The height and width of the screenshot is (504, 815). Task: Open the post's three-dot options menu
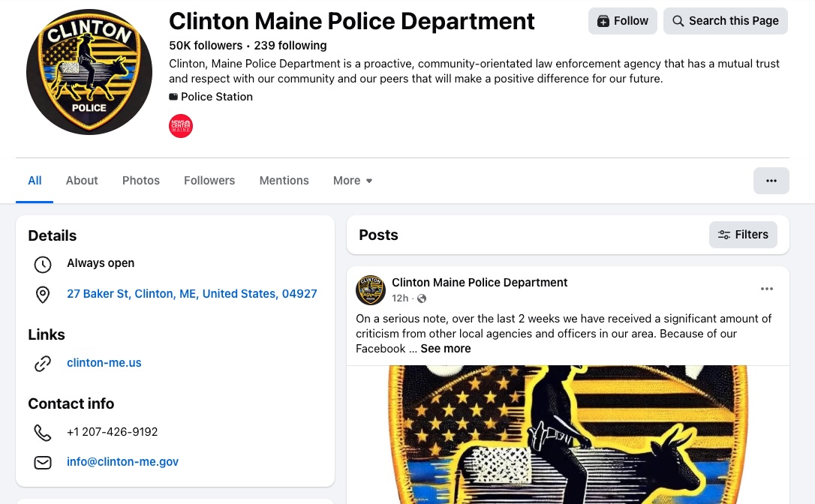pyautogui.click(x=766, y=289)
